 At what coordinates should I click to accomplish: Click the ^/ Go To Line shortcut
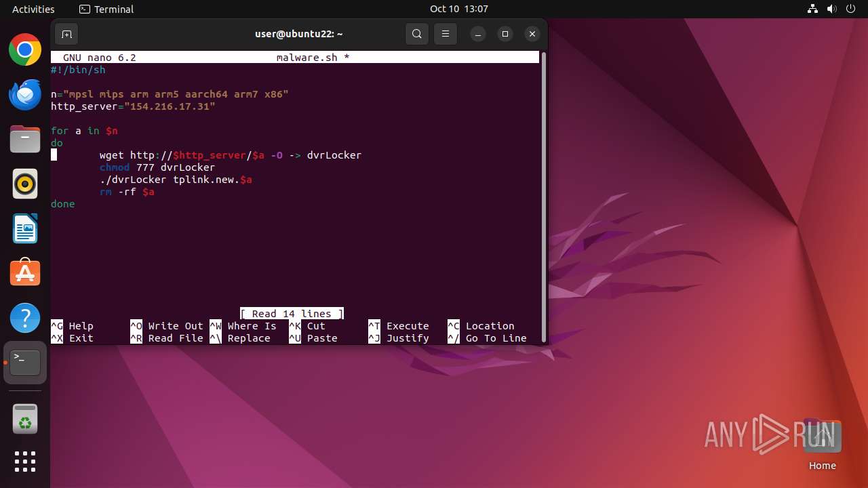pos(487,338)
